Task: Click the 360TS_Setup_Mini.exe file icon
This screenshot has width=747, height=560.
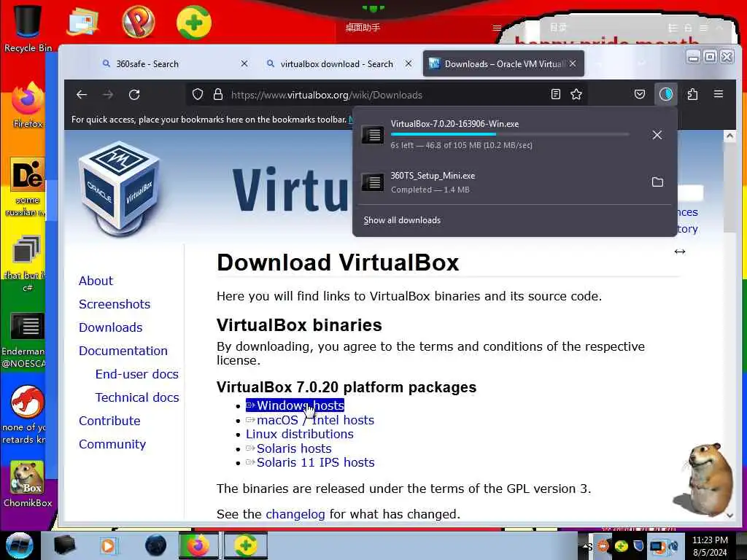Action: click(373, 182)
